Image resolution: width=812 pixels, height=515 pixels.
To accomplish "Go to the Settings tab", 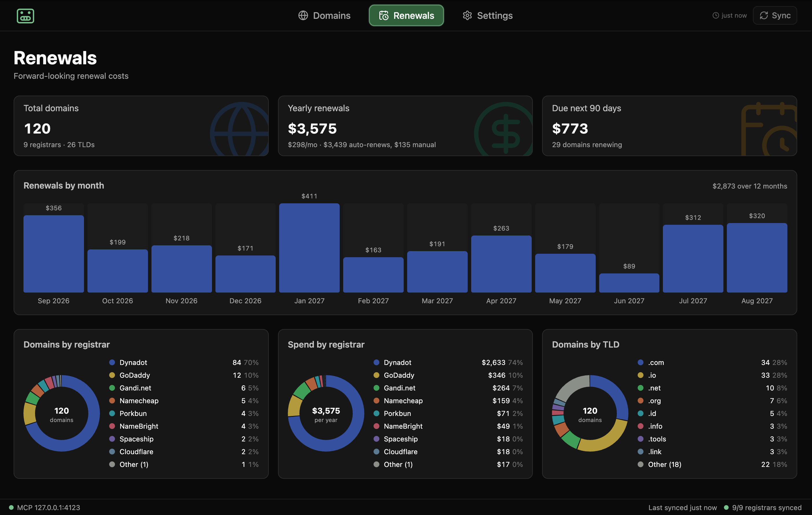I will pos(488,16).
